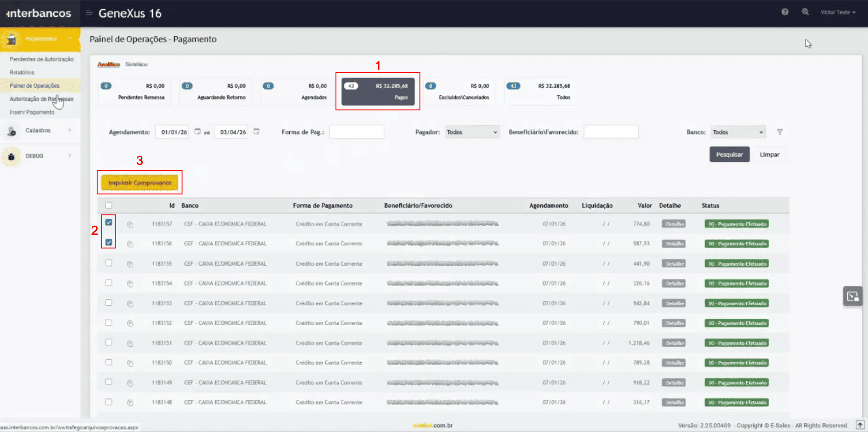
Task: Click the help question mark icon
Action: pos(784,12)
